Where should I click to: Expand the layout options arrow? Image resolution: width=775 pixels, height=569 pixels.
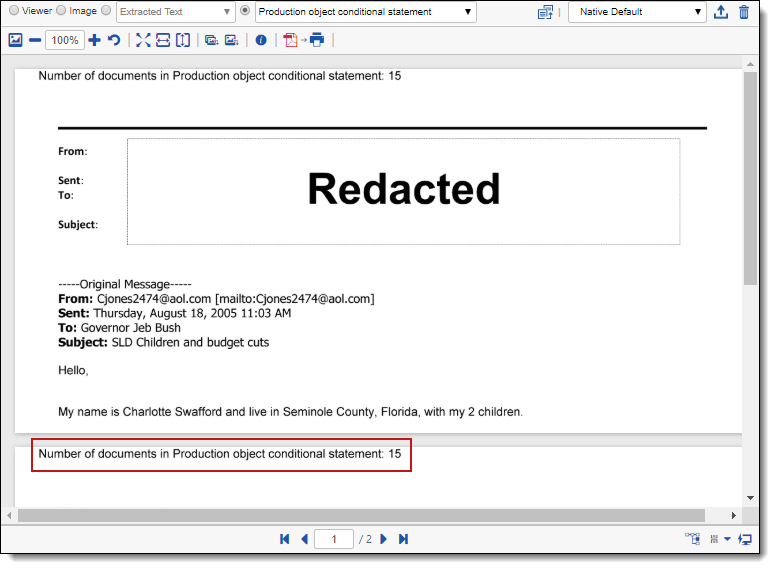[x=728, y=539]
